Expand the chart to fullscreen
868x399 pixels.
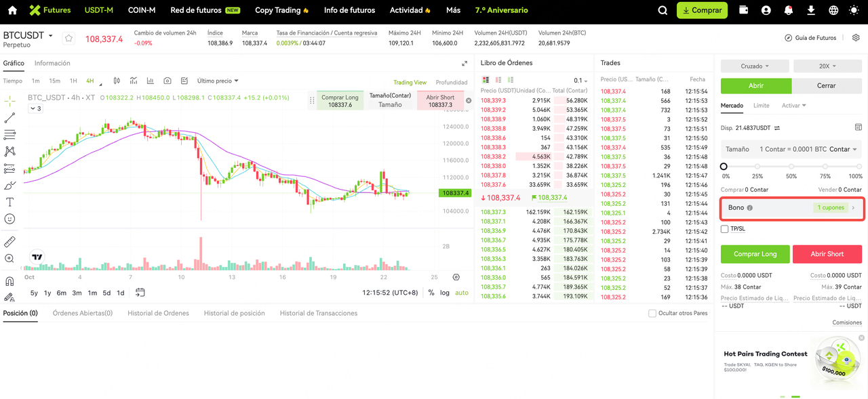(465, 63)
